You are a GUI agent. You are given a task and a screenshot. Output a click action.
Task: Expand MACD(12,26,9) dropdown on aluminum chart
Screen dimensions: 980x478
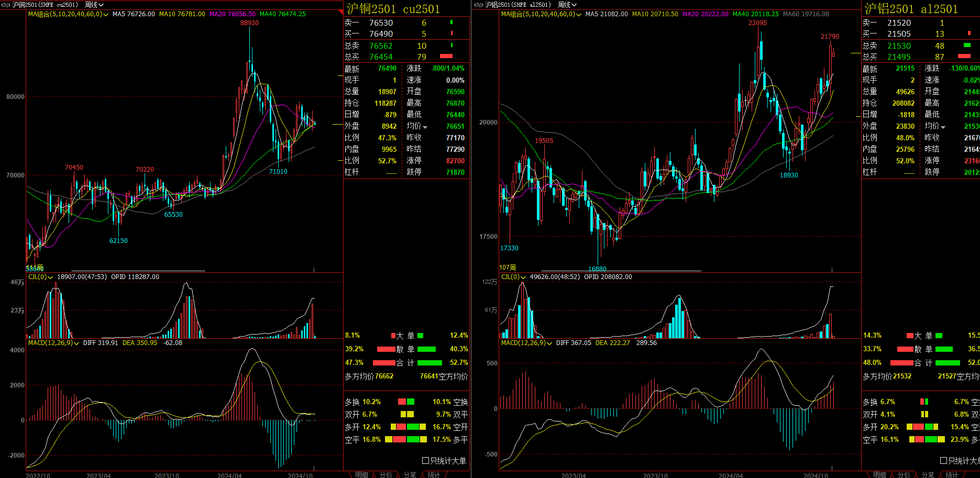pos(549,343)
